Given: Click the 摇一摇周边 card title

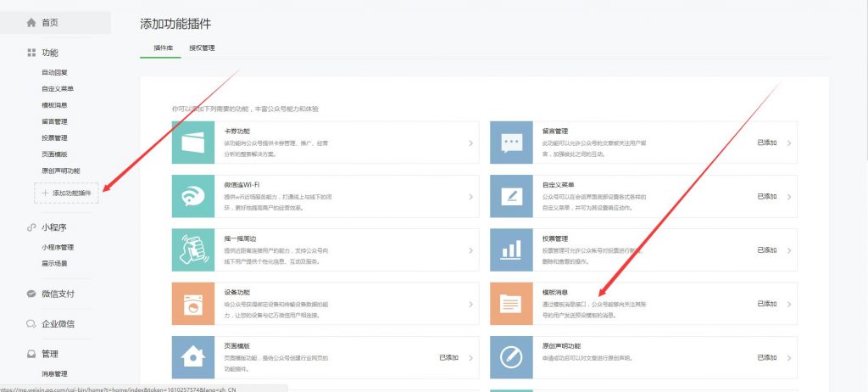Looking at the screenshot, I should pyautogui.click(x=240, y=239).
